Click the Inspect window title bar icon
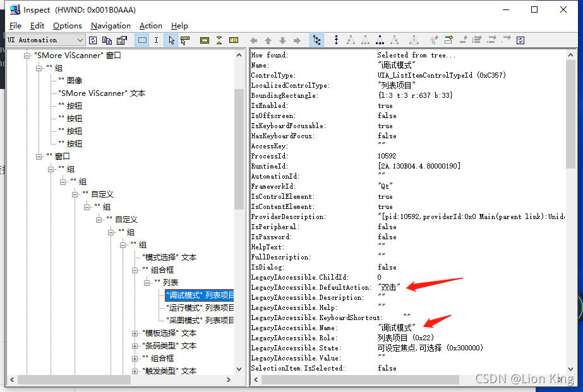This screenshot has width=583, height=392. pyautogui.click(x=15, y=9)
